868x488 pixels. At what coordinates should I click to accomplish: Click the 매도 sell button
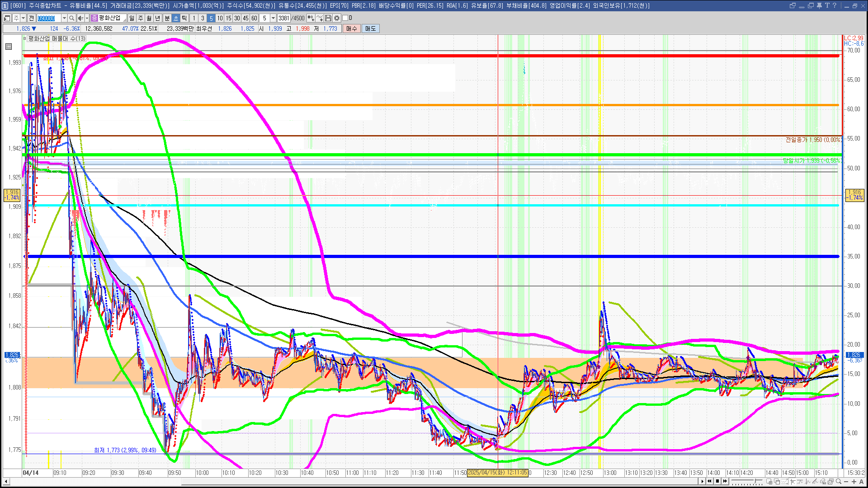coord(370,28)
